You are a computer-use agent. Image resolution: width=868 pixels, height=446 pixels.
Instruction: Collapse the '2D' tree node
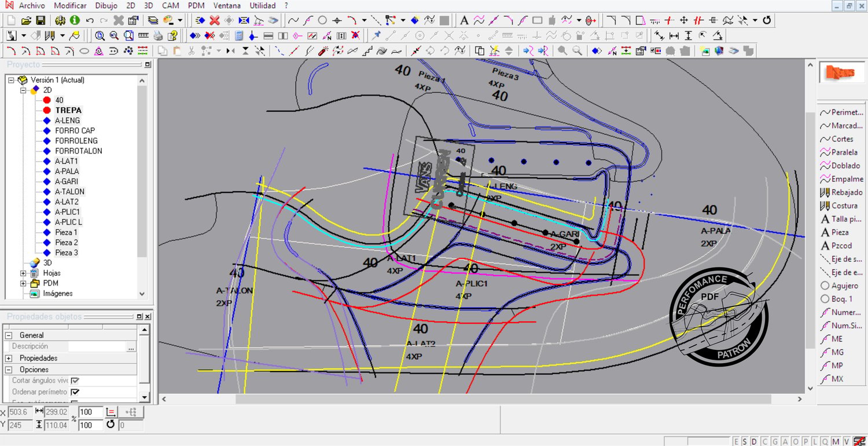[x=24, y=90]
